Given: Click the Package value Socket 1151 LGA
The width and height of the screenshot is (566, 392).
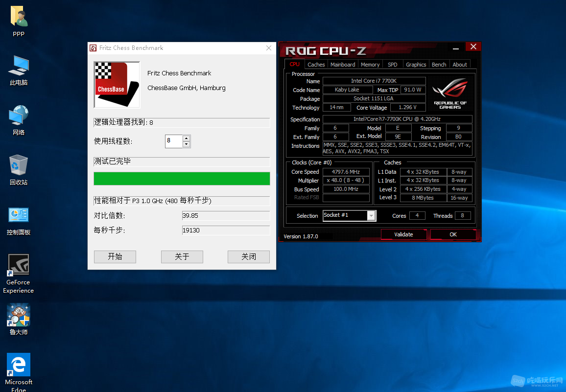Looking at the screenshot, I should (x=374, y=98).
